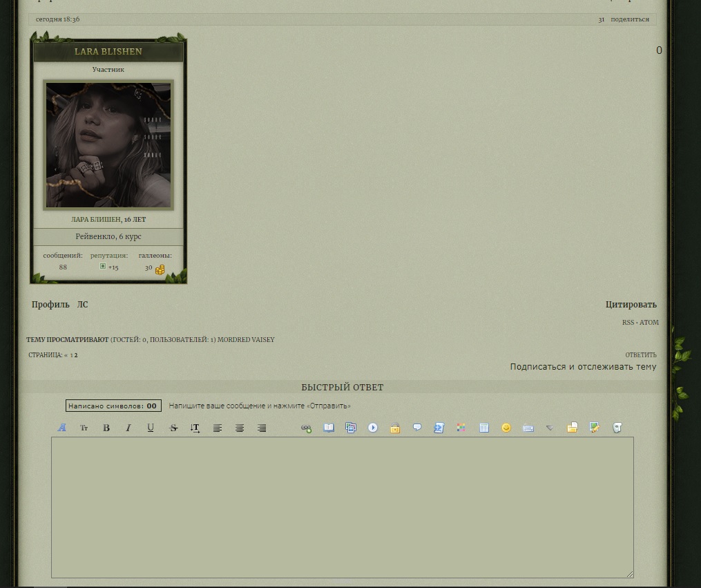
Task: Go to page 1 of the topic
Action: (x=72, y=355)
